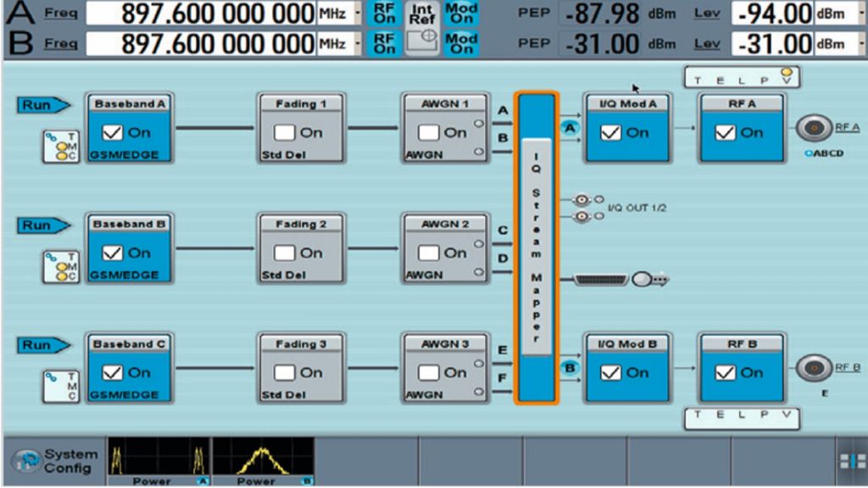The image size is (868, 488).
Task: Click the stream A circle marker
Action: click(570, 129)
